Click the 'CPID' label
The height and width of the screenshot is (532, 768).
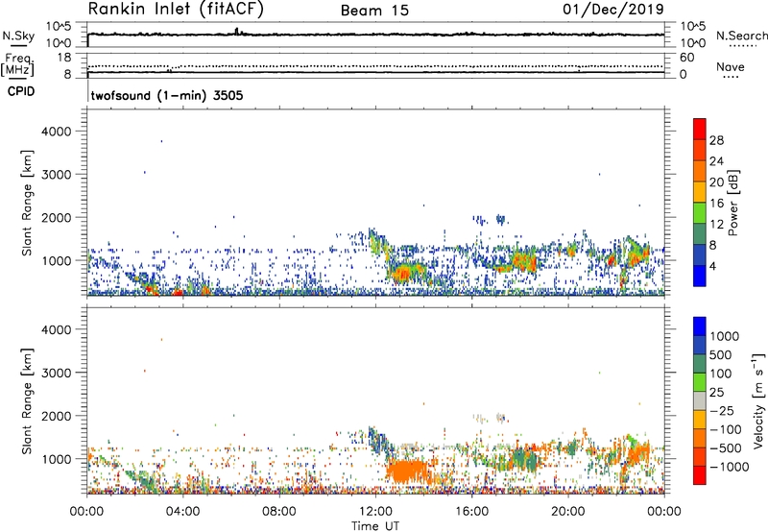[x=21, y=91]
